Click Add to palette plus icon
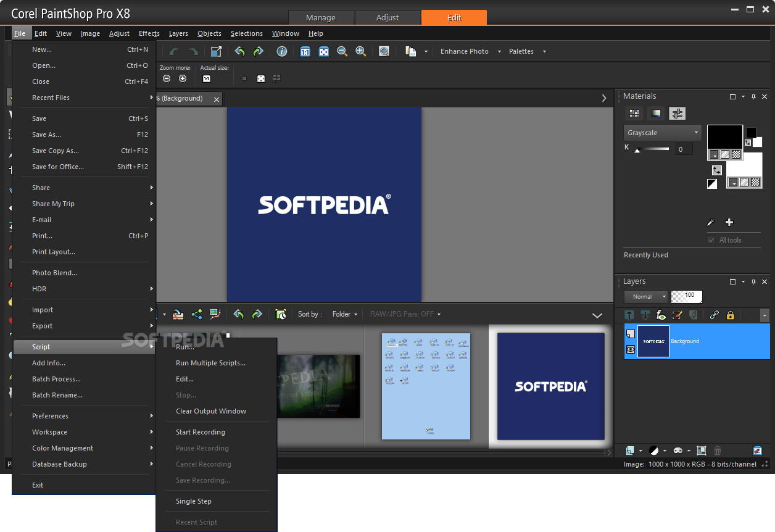 (x=729, y=222)
